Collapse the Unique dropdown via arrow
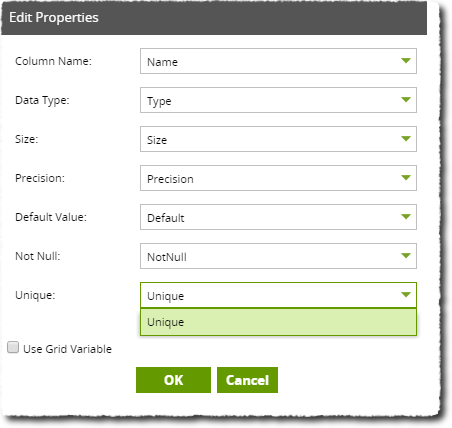 406,295
